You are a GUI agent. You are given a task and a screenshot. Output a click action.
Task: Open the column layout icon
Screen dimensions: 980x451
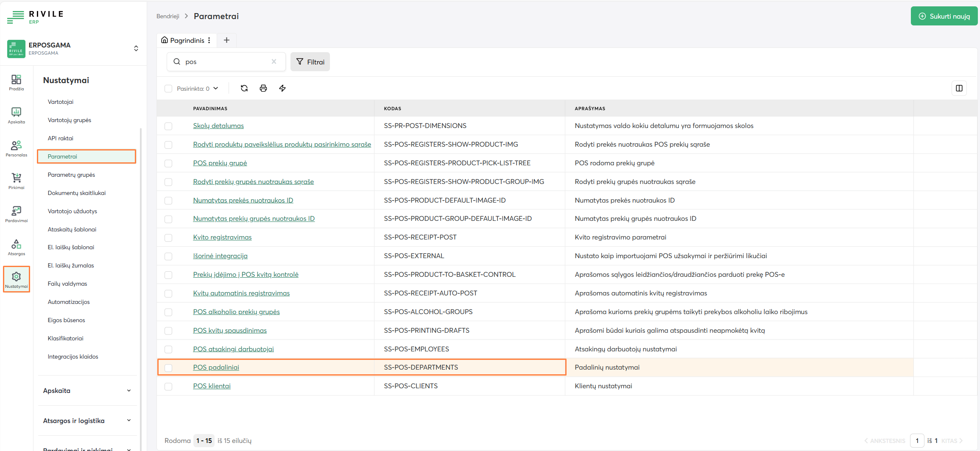pos(959,88)
